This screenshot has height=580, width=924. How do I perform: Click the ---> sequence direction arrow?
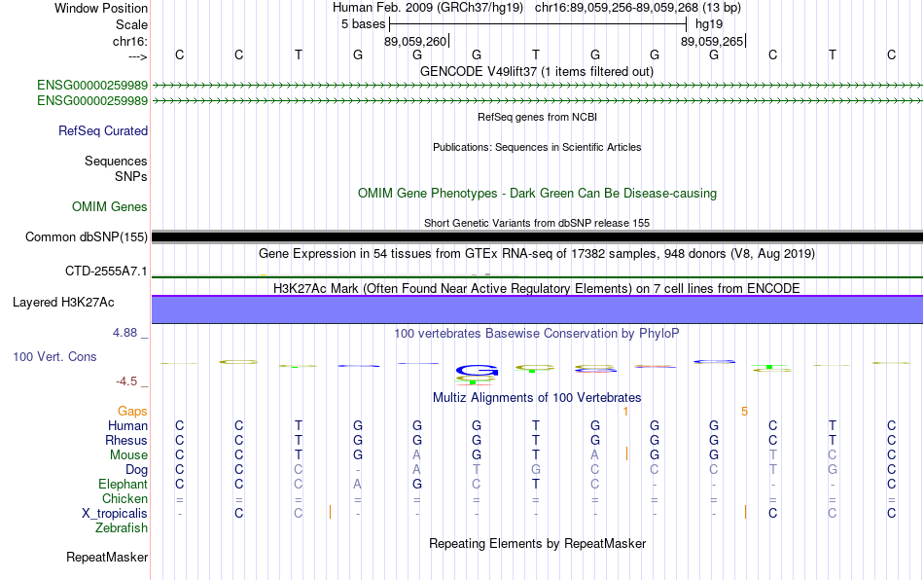tap(137, 56)
